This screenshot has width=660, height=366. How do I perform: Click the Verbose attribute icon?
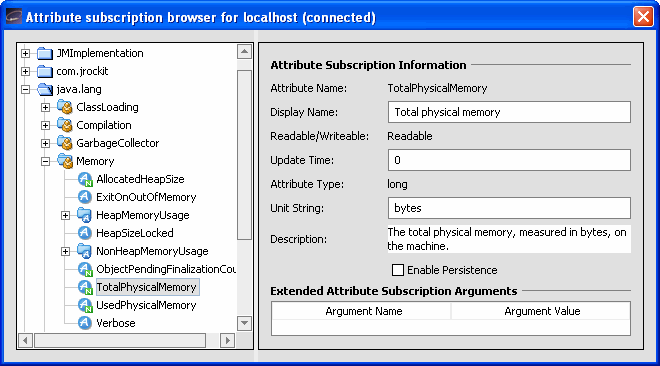85,323
